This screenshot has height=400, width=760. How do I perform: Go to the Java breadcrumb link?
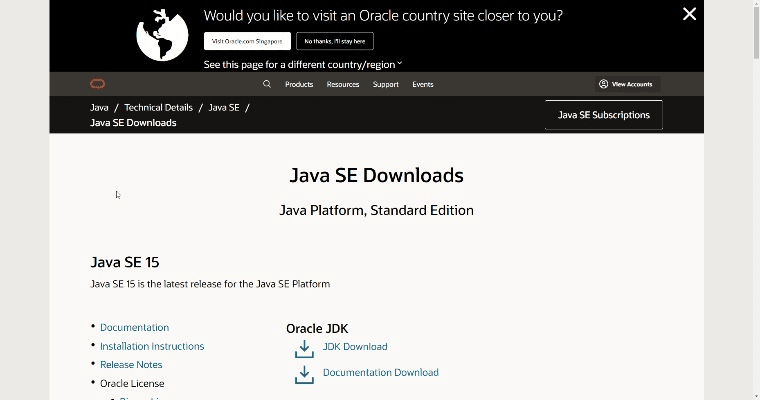[x=99, y=107]
